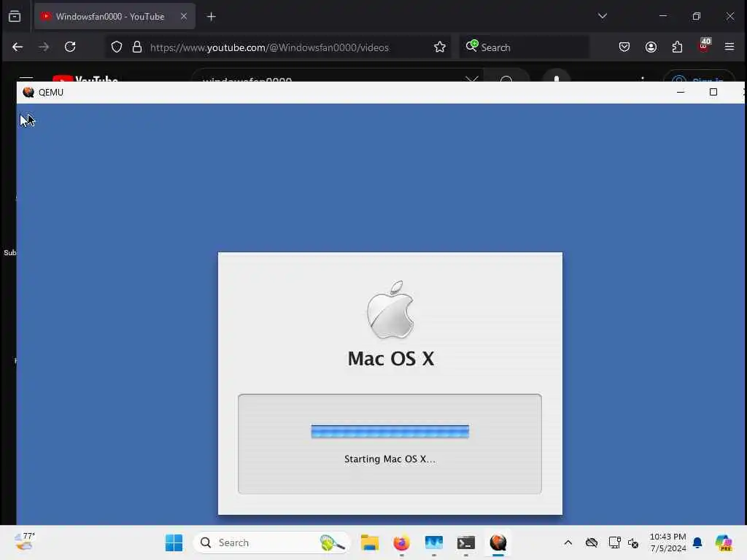Click the browser forward arrow
The width and height of the screenshot is (747, 560).
click(44, 47)
